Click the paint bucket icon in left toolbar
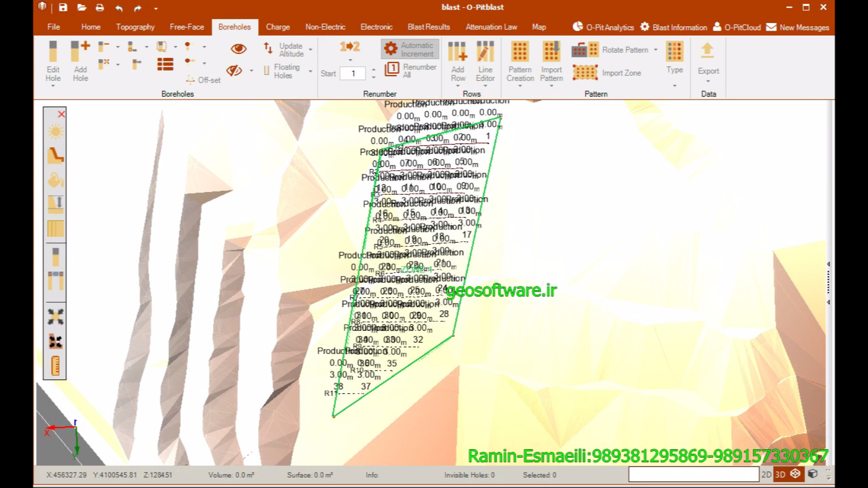 [56, 180]
